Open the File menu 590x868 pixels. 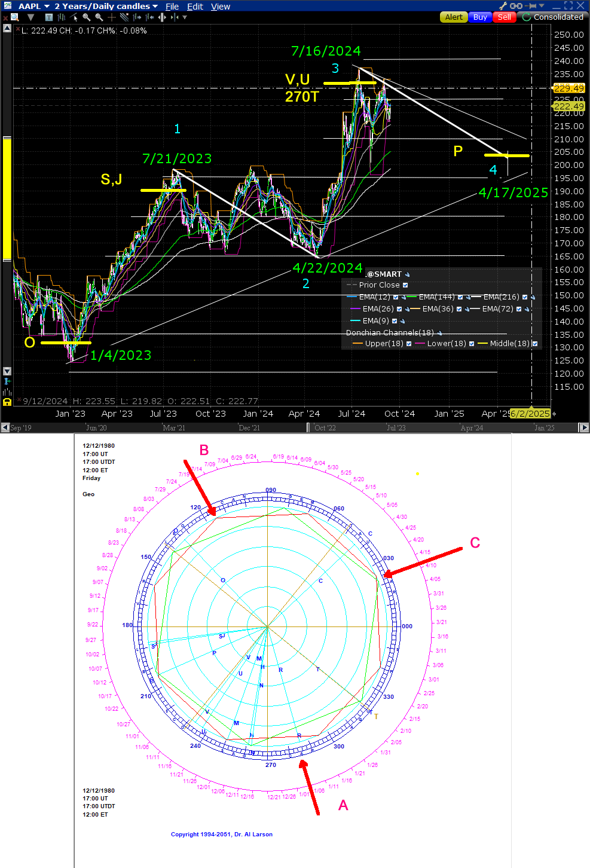point(172,7)
